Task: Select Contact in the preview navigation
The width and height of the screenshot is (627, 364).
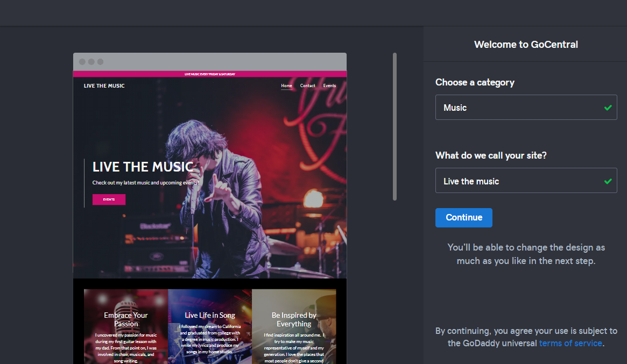Action: click(x=307, y=85)
